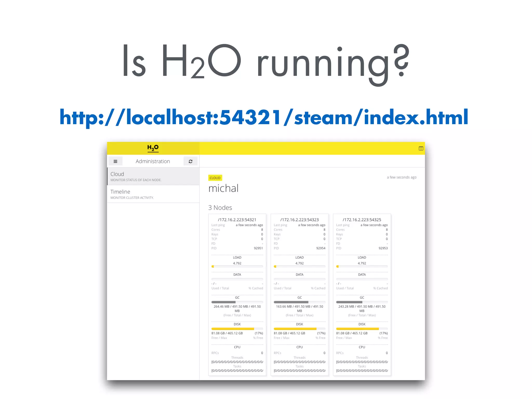Click the LOAD bar of node 54321
The image size is (532, 399).
[237, 267]
